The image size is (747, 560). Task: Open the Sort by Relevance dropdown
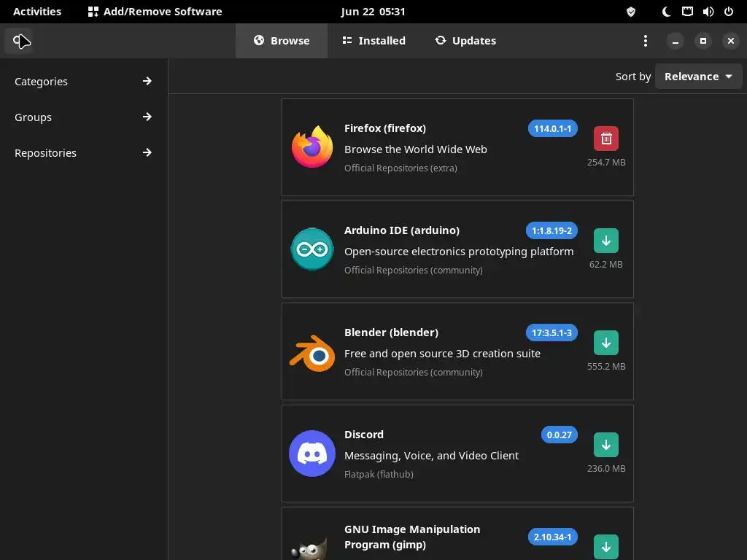tap(698, 76)
